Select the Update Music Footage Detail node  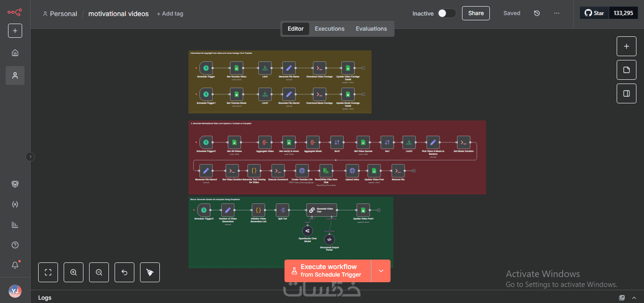348,94
